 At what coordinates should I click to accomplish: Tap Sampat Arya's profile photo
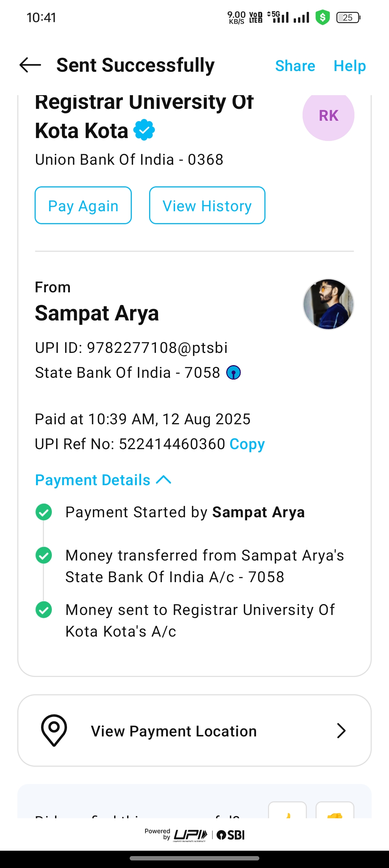pyautogui.click(x=328, y=304)
